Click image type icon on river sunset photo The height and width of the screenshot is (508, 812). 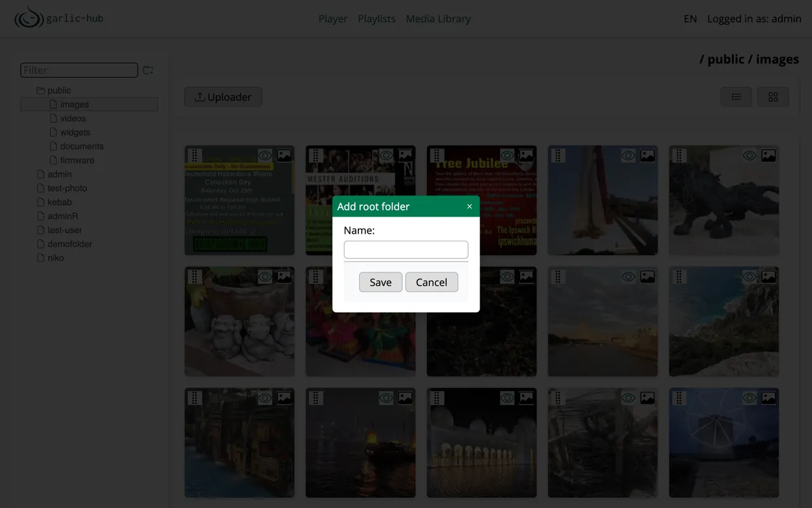647,276
